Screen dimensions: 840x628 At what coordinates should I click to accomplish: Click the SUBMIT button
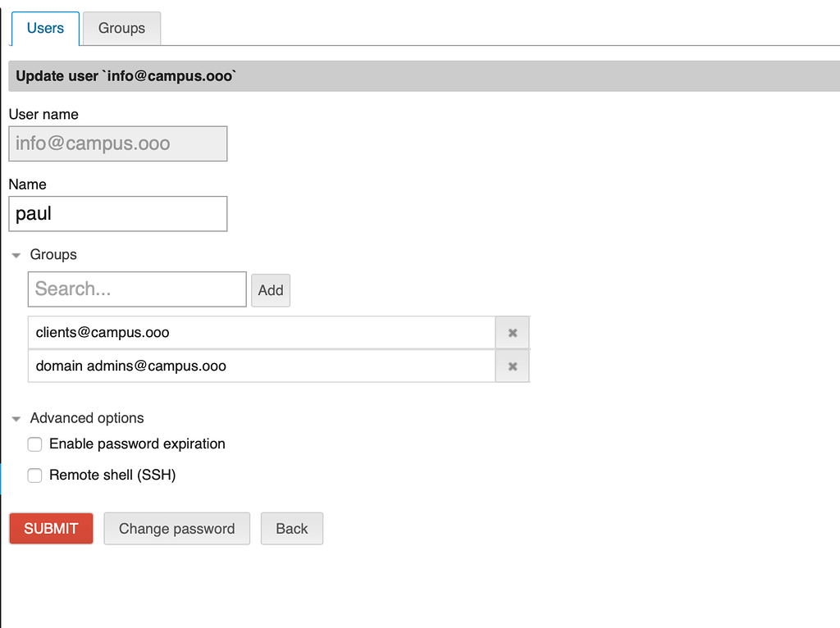coord(51,529)
